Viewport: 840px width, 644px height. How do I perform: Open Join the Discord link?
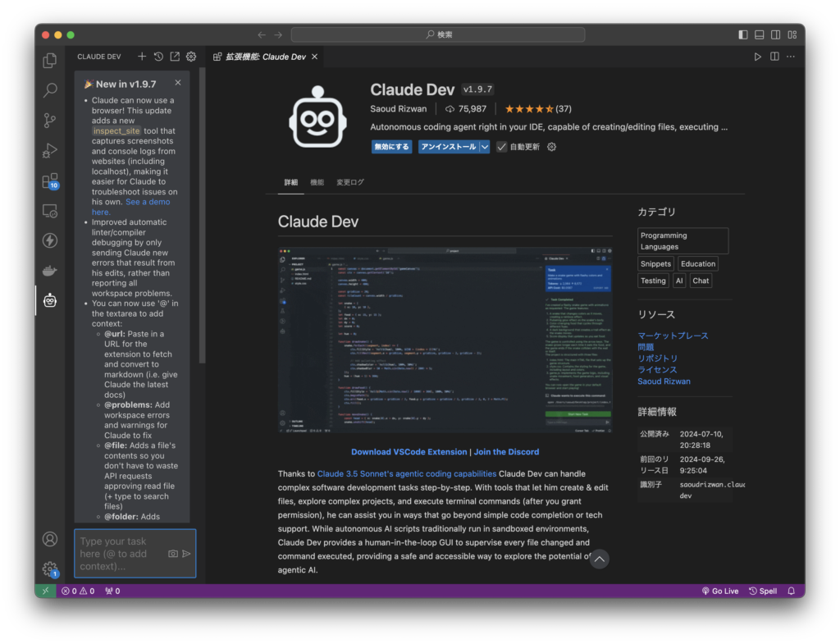pos(506,452)
